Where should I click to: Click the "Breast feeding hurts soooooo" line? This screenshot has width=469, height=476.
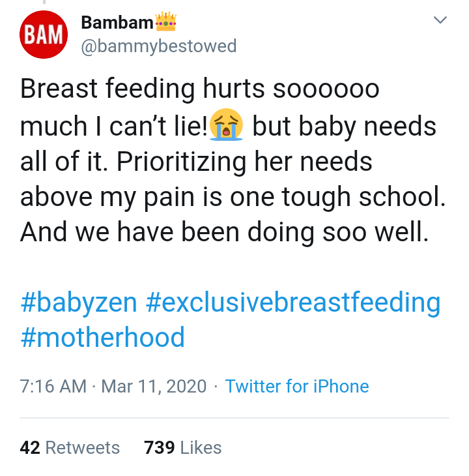tap(199, 89)
